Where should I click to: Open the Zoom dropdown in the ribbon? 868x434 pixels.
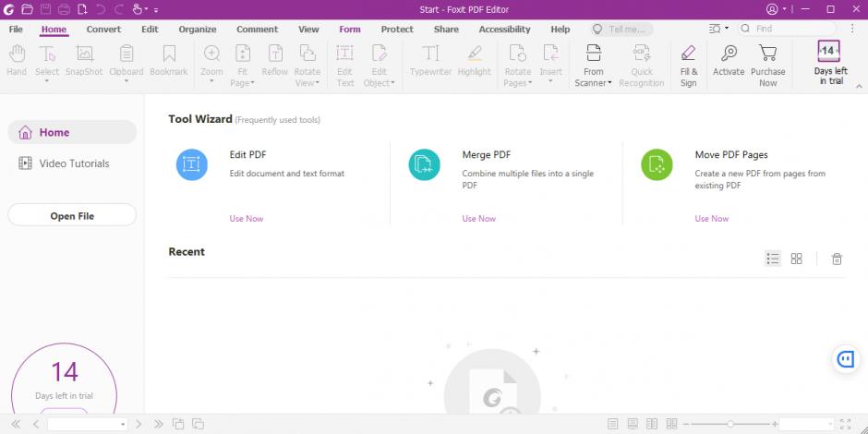click(211, 81)
